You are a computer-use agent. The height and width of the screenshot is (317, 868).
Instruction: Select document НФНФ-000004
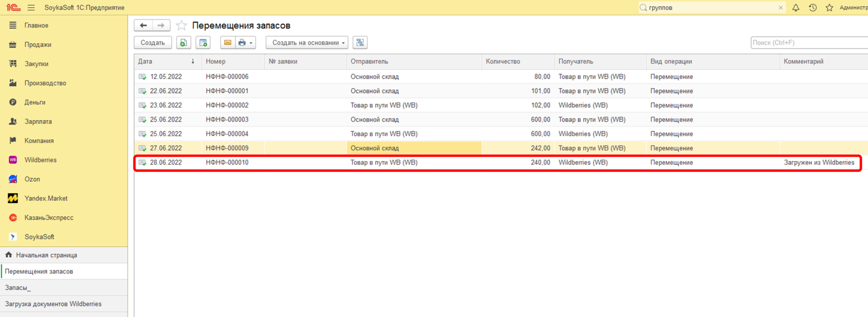(227, 134)
